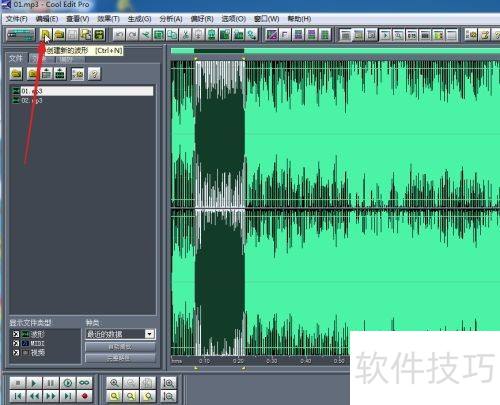Image resolution: width=500 pixels, height=405 pixels.
Task: Open the 效果(T) effects menu
Action: [108, 19]
